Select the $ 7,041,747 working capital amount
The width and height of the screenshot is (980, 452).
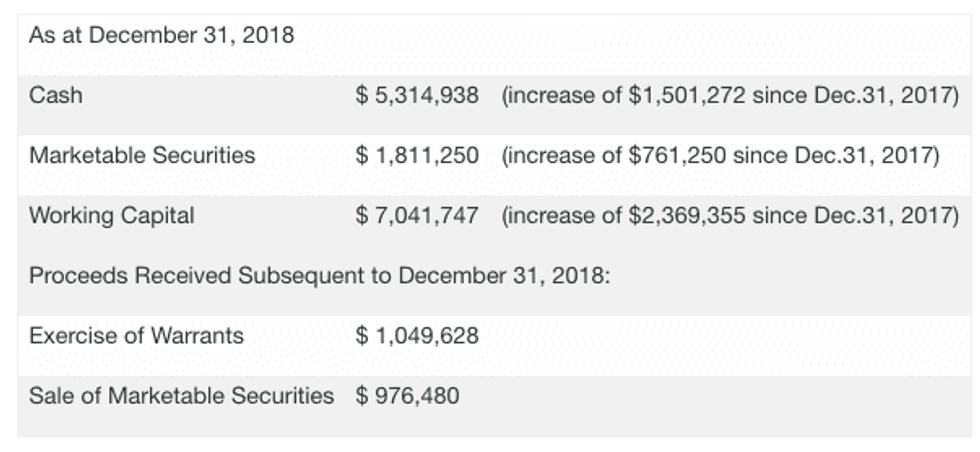417,216
